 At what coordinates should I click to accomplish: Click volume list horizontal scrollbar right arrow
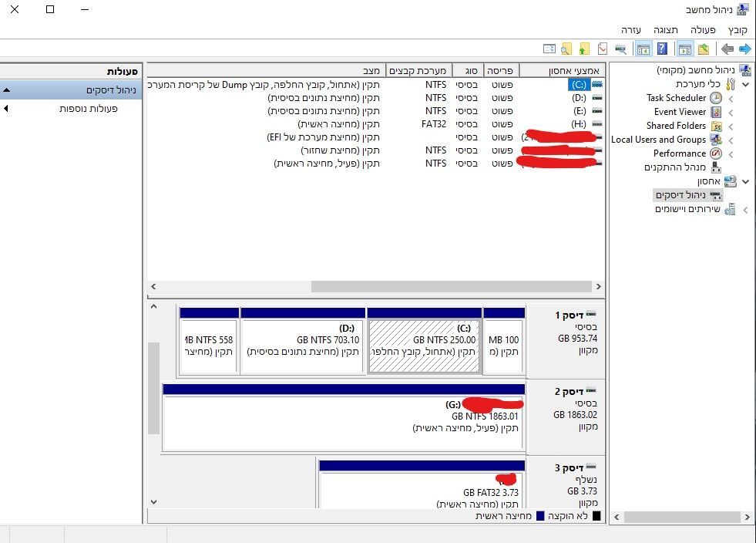click(x=598, y=286)
